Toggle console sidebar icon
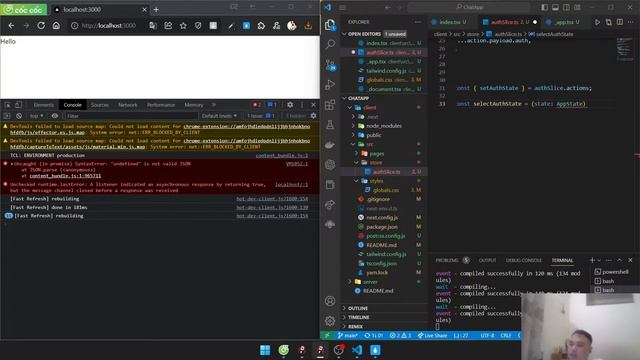 [7, 116]
